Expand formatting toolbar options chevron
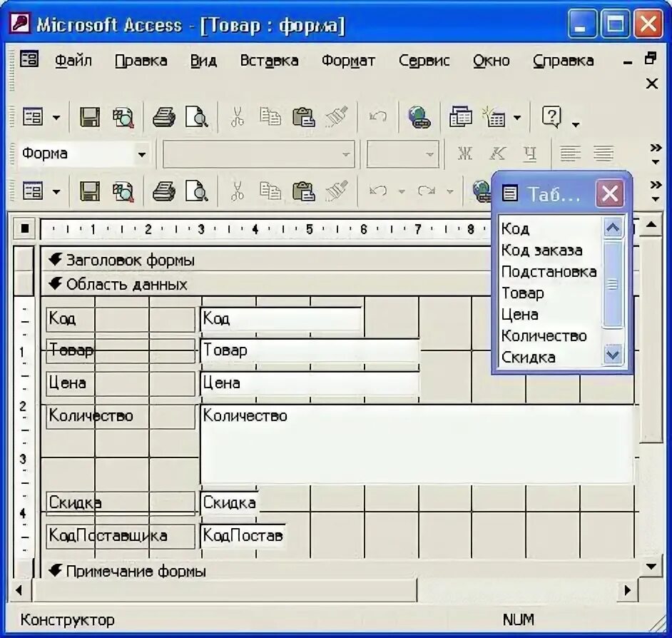The image size is (672, 638). coord(656,154)
